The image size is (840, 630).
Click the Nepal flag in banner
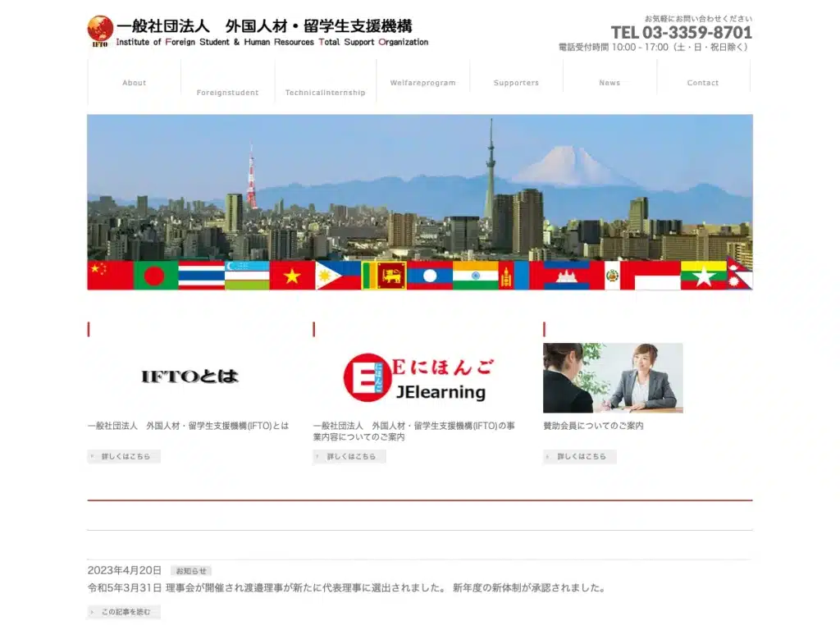[x=739, y=273]
